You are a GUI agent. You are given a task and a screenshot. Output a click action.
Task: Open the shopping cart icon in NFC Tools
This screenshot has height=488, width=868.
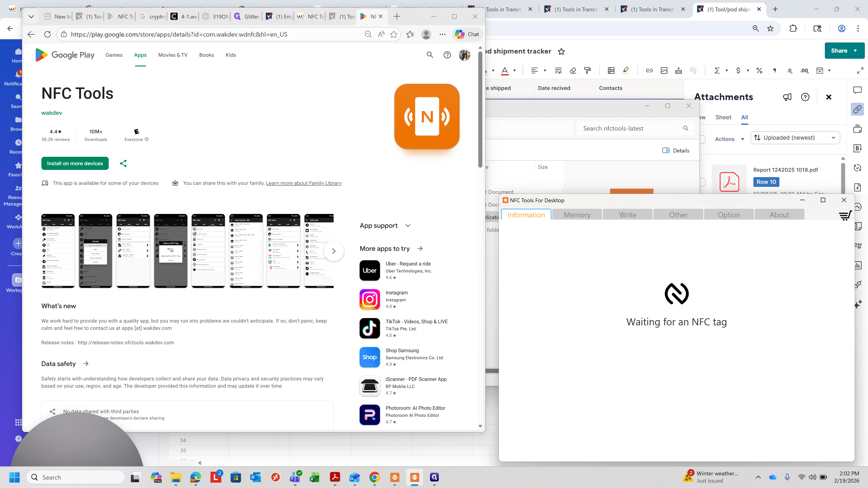click(x=845, y=215)
